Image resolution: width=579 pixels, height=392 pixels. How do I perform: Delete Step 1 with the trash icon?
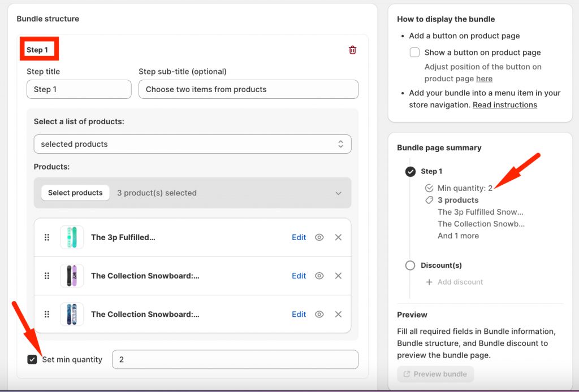352,50
